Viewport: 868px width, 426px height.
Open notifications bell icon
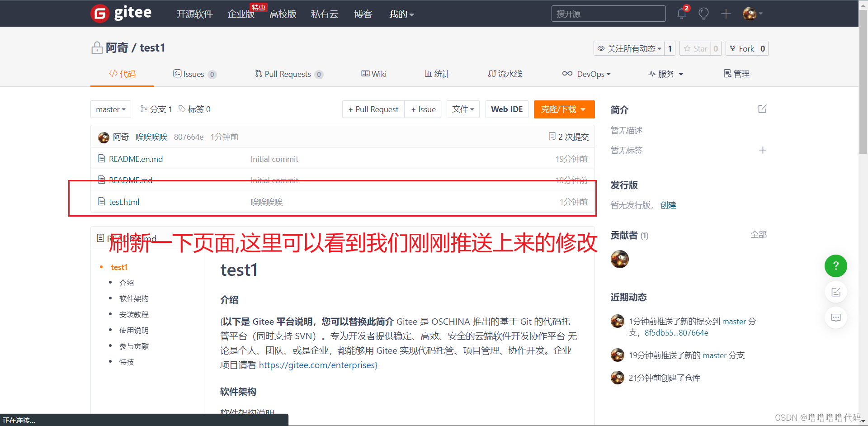[682, 14]
